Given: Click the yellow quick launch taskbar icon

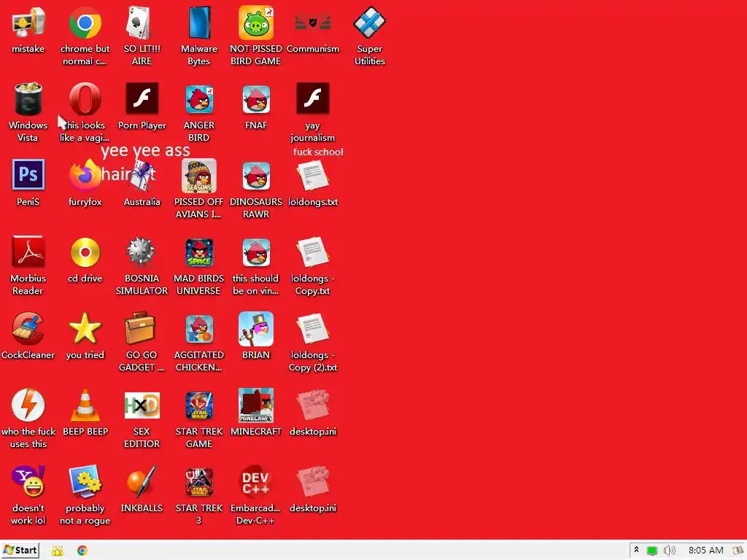Looking at the screenshot, I should click(x=57, y=551).
